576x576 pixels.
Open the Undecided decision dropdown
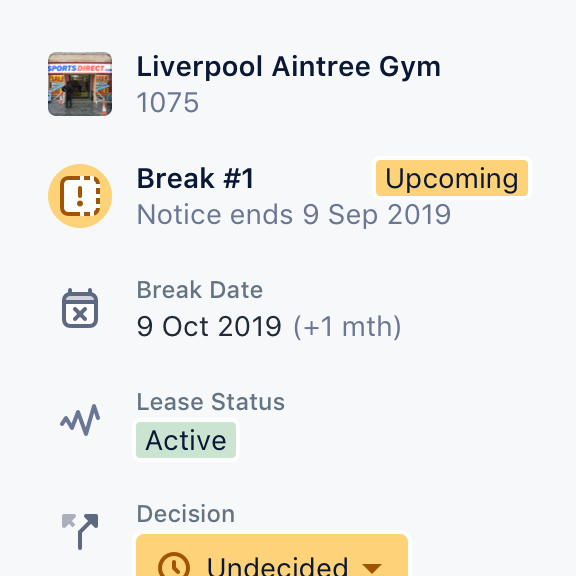click(272, 555)
